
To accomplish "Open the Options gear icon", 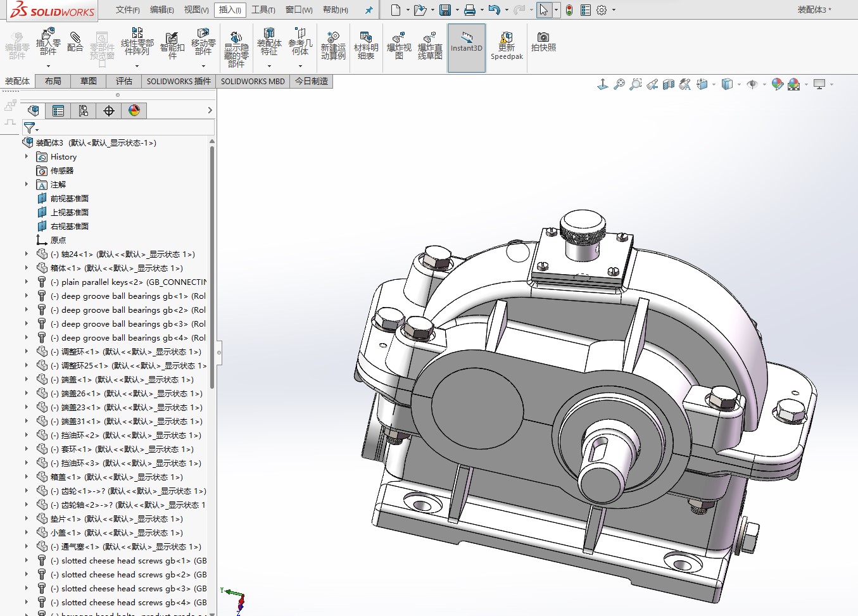I will (602, 10).
